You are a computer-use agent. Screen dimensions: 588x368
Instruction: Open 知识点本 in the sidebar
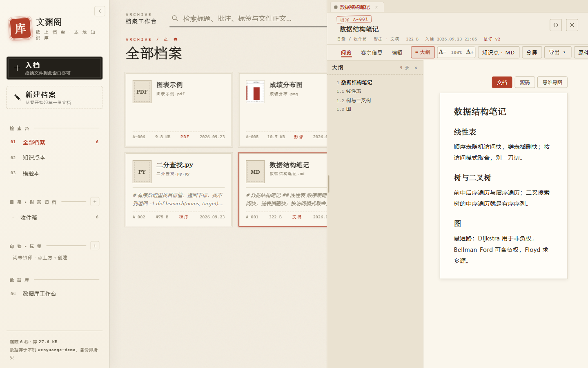55,157
